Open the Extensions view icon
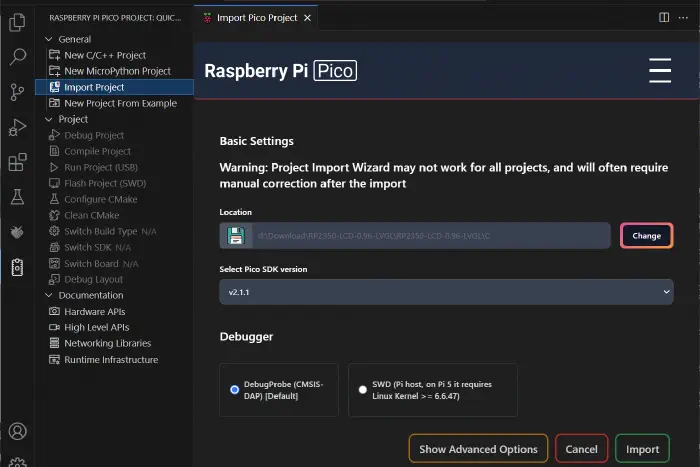Screen dimensions: 700x467 coord(17,162)
